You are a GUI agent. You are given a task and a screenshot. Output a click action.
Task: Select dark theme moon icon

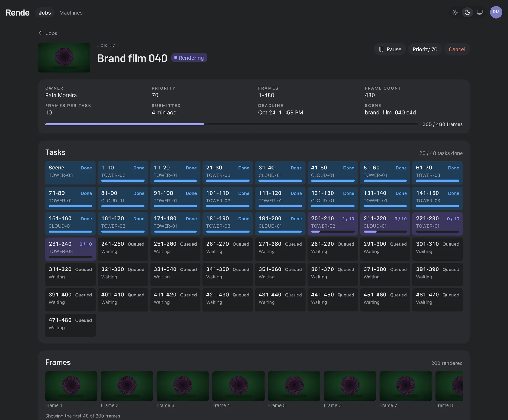click(x=467, y=12)
